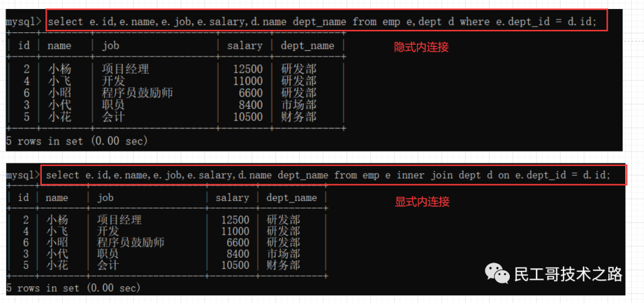Screen dimensions: 644x303
Task: Click mysql> prompt before the where query
Action: pyautogui.click(x=23, y=21)
